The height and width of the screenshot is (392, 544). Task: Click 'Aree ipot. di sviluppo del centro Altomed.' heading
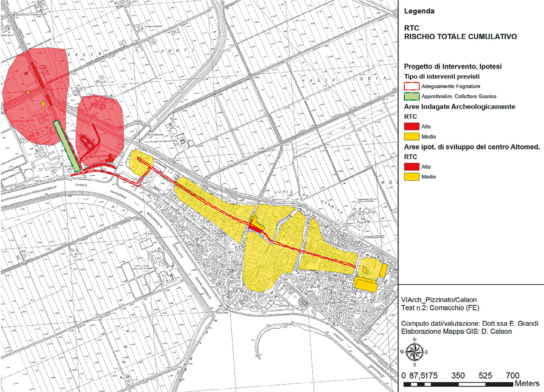pos(472,147)
